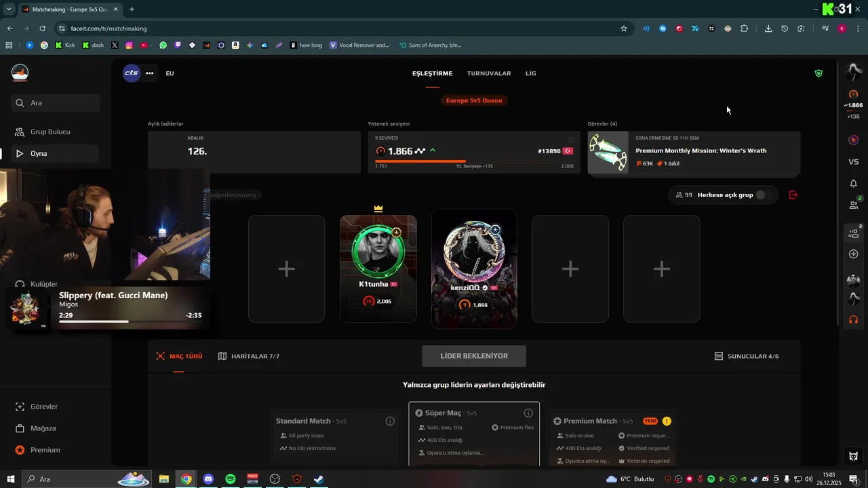Open Discord from Windows taskbar

pyautogui.click(x=208, y=479)
